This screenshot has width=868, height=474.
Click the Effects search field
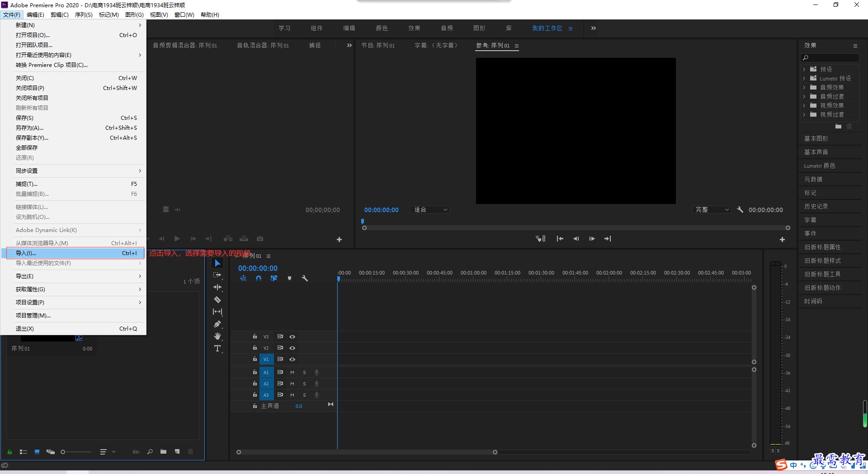(830, 57)
